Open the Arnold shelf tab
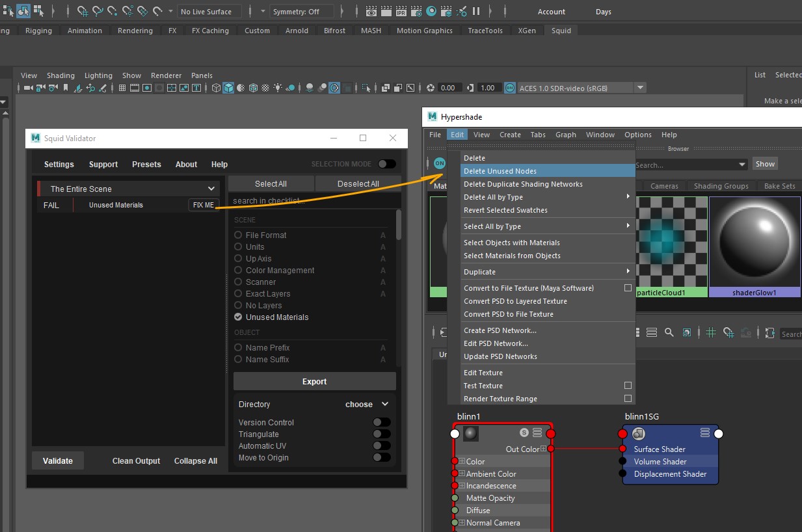802x532 pixels. pos(297,31)
